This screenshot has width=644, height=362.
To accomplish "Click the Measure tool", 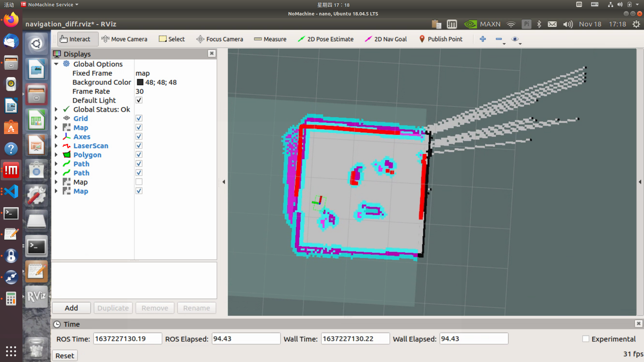I will click(x=270, y=39).
